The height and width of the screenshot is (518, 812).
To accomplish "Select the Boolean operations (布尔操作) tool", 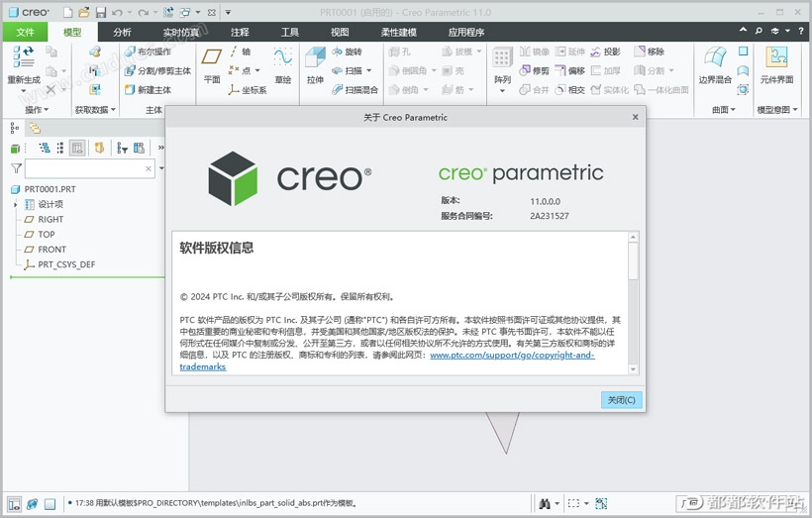I will click(x=148, y=52).
